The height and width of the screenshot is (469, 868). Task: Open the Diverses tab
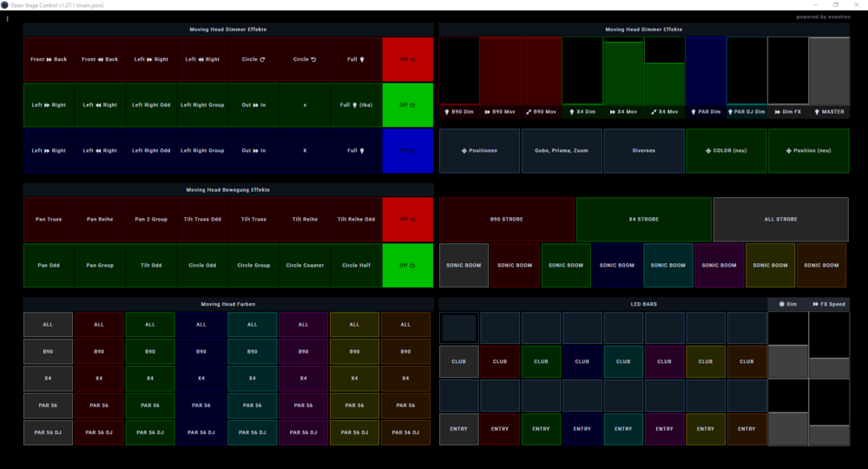(x=644, y=150)
